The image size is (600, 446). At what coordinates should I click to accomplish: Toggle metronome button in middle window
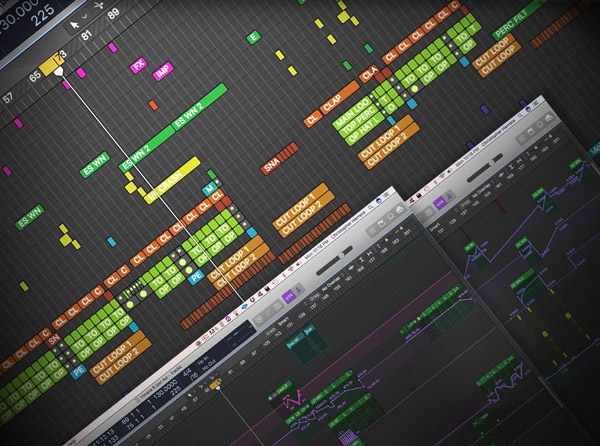pyautogui.click(x=299, y=290)
